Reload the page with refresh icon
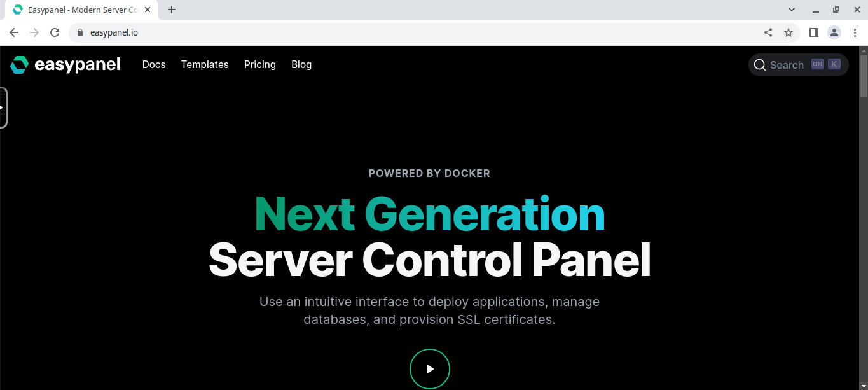This screenshot has height=390, width=868. point(55,32)
